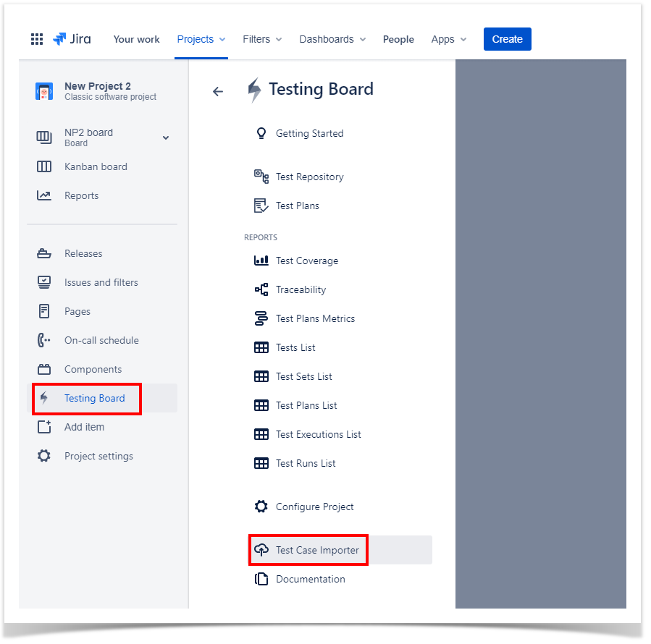Click the New Project 2 project name
The height and width of the screenshot is (644, 651).
point(98,86)
